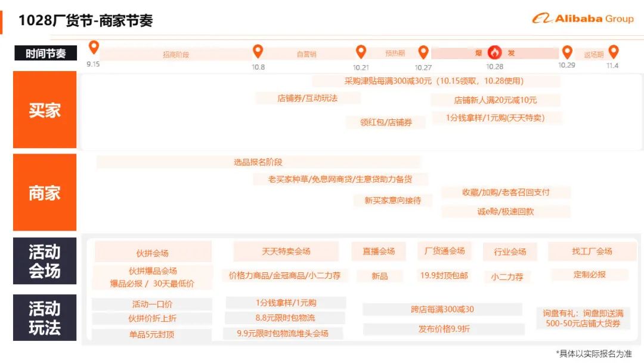644x363 pixels.
Task: Click the 伙拼会场 venue box
Action: point(153,253)
